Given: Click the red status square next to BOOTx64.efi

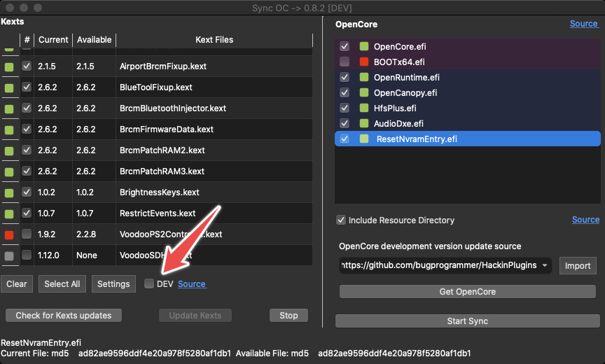Looking at the screenshot, I should 364,62.
